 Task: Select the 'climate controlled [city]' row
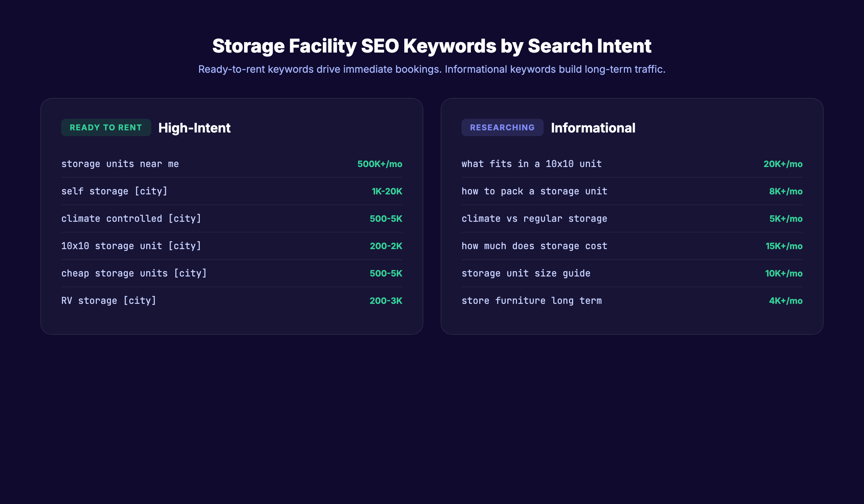pyautogui.click(x=131, y=219)
